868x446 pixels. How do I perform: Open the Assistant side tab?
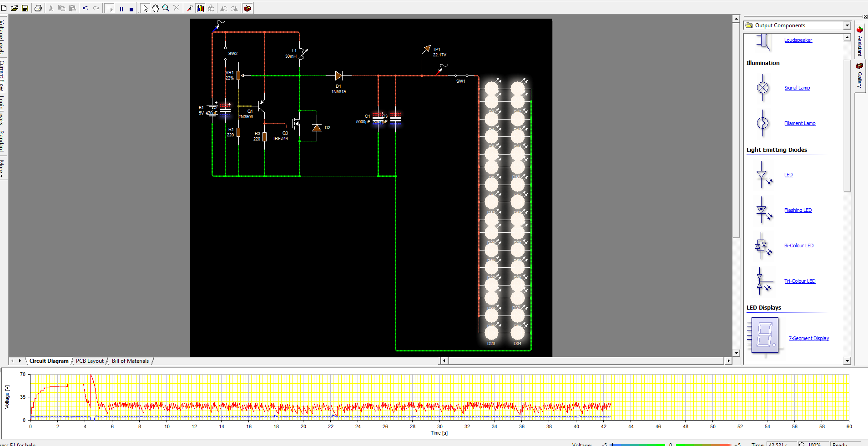859,41
